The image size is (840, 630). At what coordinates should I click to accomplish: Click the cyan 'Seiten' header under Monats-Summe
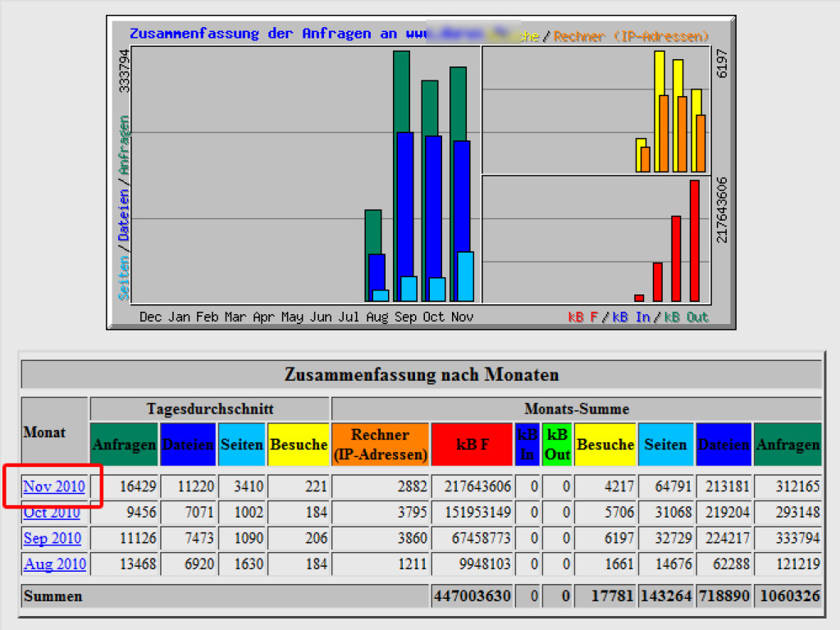(x=665, y=445)
